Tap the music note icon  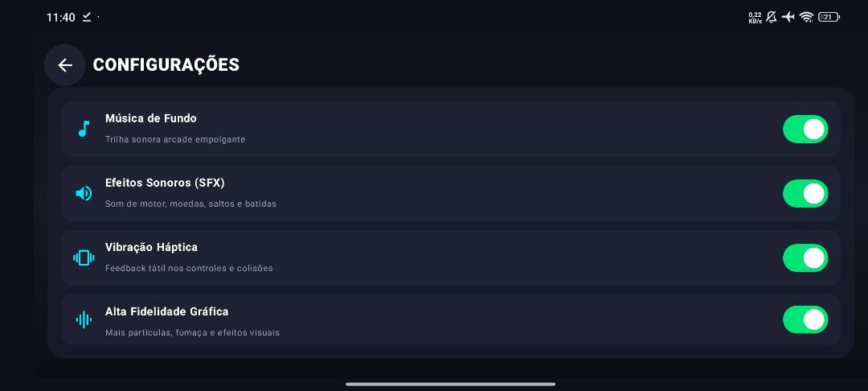84,129
